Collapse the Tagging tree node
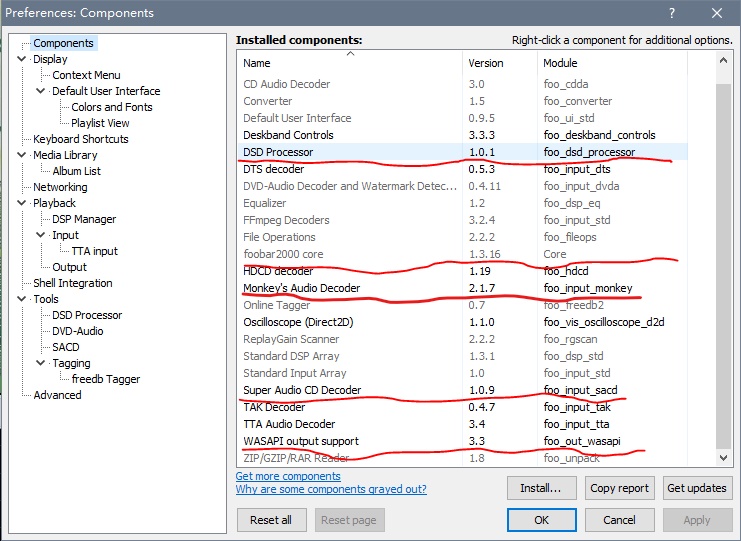741x541 pixels. coord(41,363)
